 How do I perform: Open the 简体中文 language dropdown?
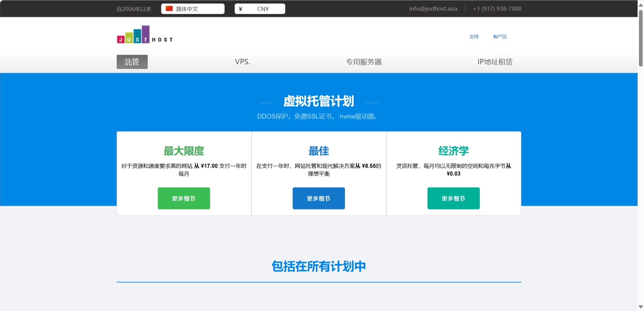tap(193, 8)
